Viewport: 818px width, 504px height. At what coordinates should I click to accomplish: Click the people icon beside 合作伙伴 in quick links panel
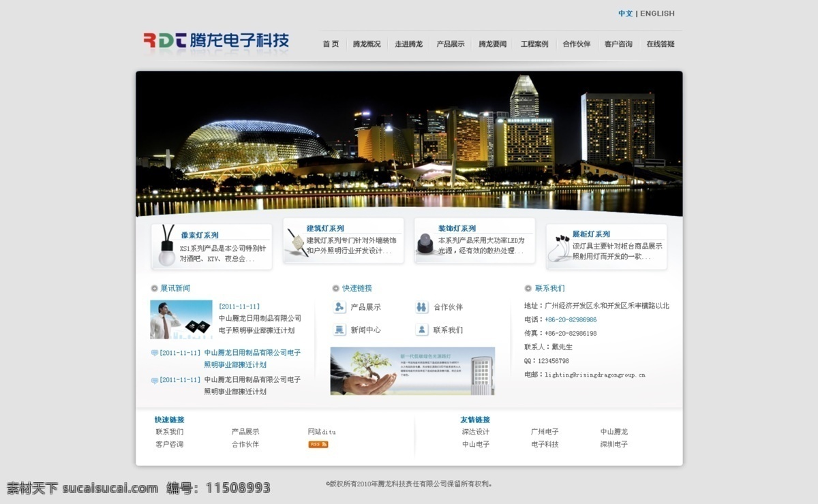click(422, 307)
